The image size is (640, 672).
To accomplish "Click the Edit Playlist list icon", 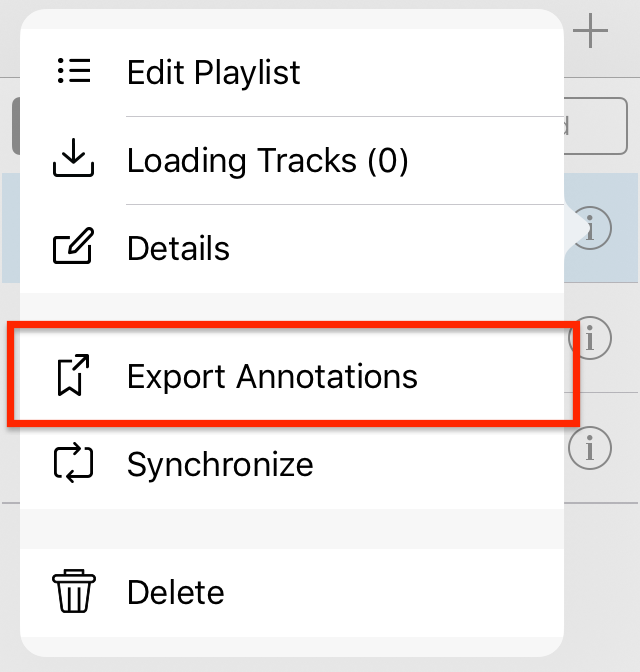I will [74, 71].
